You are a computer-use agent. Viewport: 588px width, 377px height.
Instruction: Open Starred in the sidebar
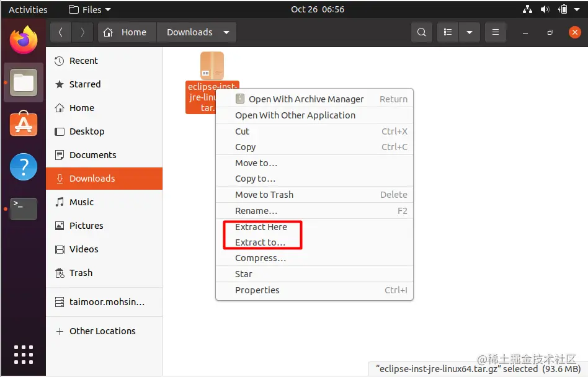click(x=104, y=84)
